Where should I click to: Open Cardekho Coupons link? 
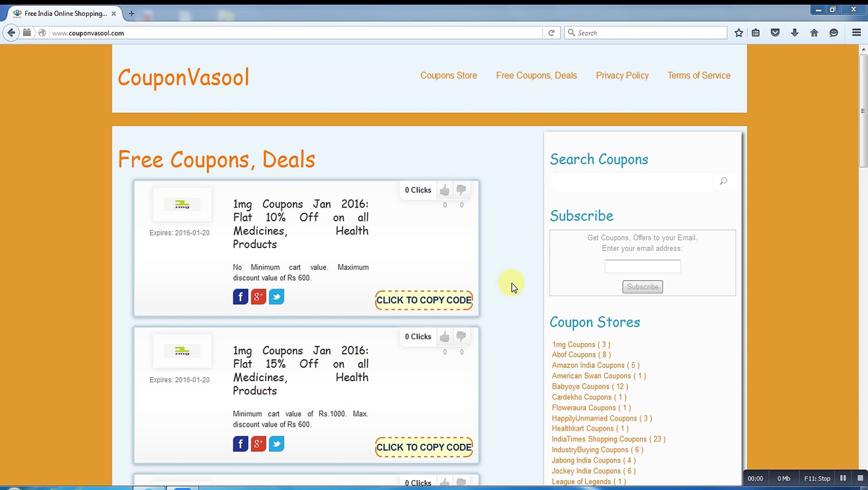589,397
